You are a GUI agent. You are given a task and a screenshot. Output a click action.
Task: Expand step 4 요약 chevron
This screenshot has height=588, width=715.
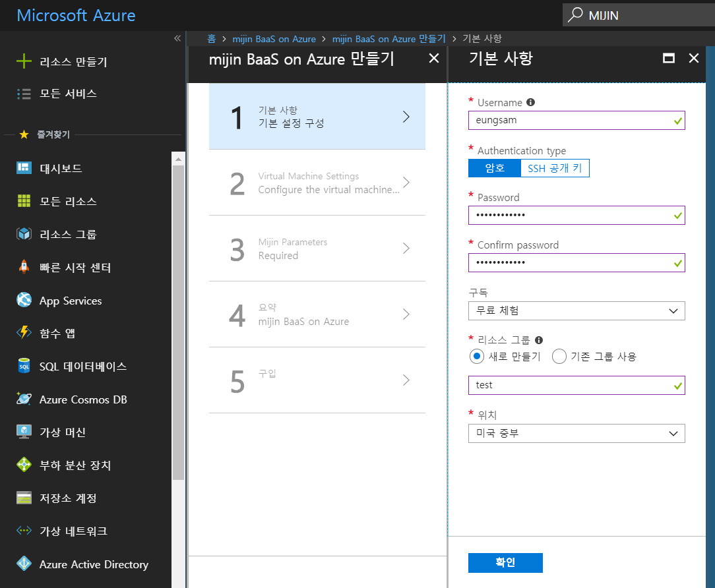[x=406, y=314]
